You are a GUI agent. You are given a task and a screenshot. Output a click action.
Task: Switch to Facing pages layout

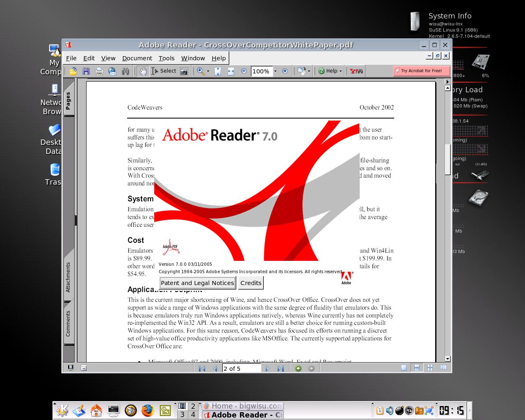(x=443, y=368)
